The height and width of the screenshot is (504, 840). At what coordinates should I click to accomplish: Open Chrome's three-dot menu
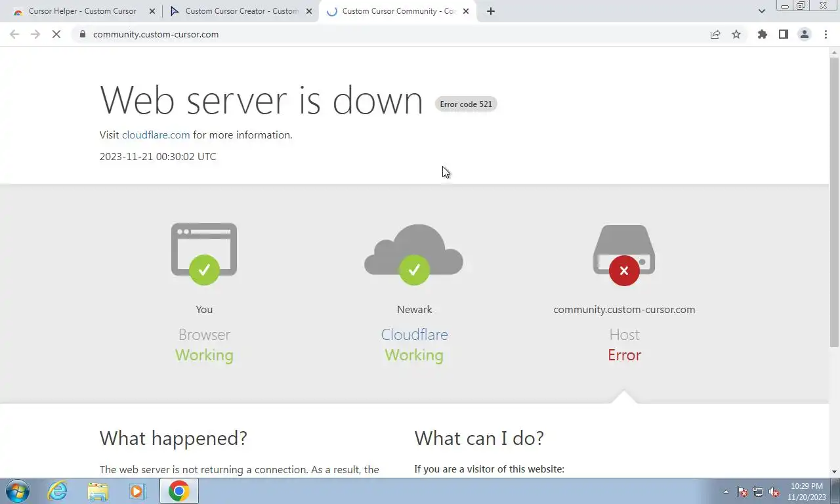click(x=826, y=34)
